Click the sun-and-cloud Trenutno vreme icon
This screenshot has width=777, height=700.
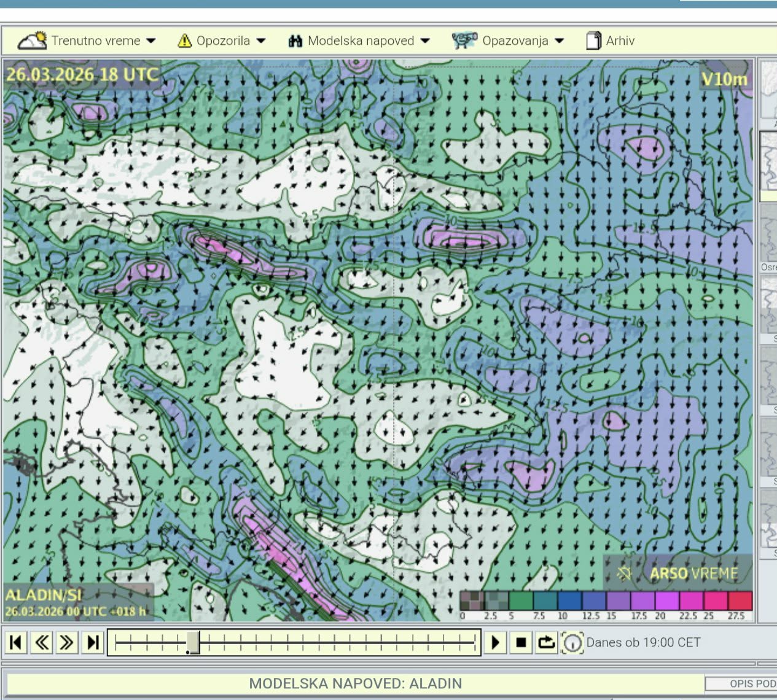(33, 41)
